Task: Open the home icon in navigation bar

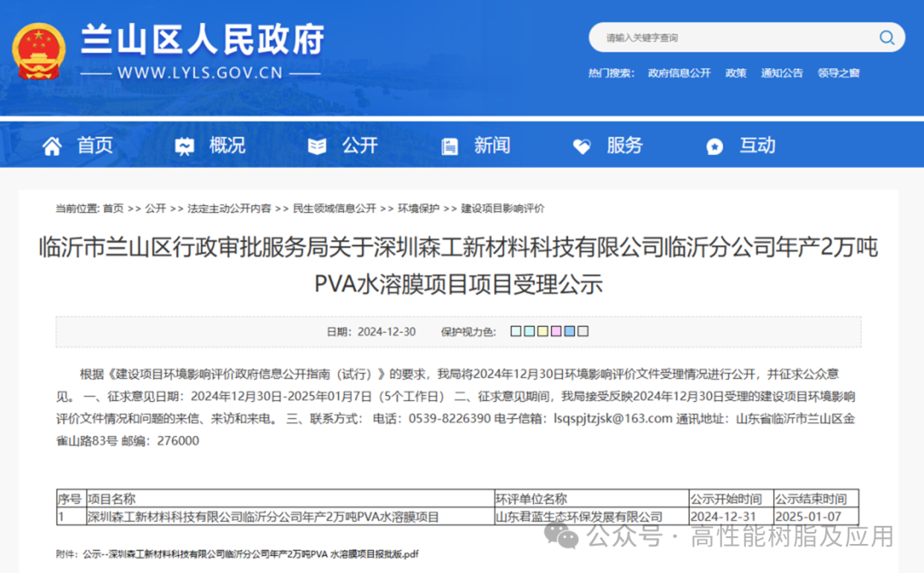Action: [x=52, y=146]
